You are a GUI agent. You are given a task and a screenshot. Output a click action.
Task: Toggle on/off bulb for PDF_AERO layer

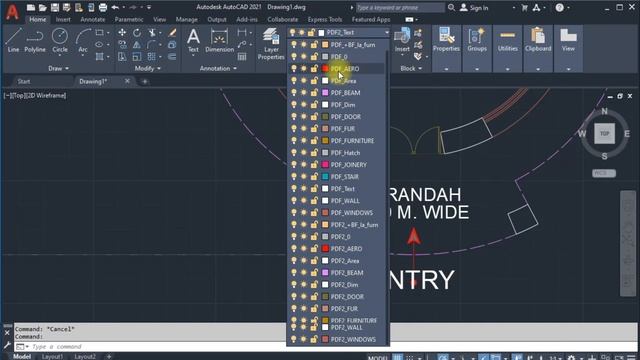[294, 69]
